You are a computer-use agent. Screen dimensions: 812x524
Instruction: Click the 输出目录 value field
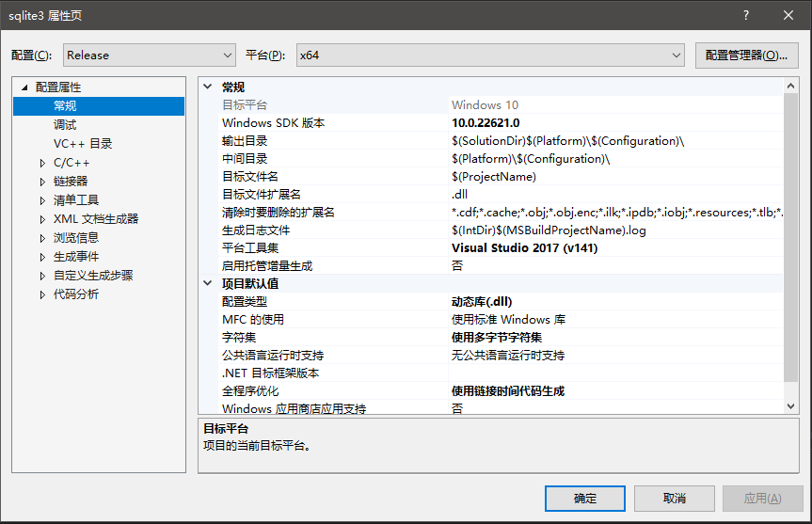coord(612,141)
